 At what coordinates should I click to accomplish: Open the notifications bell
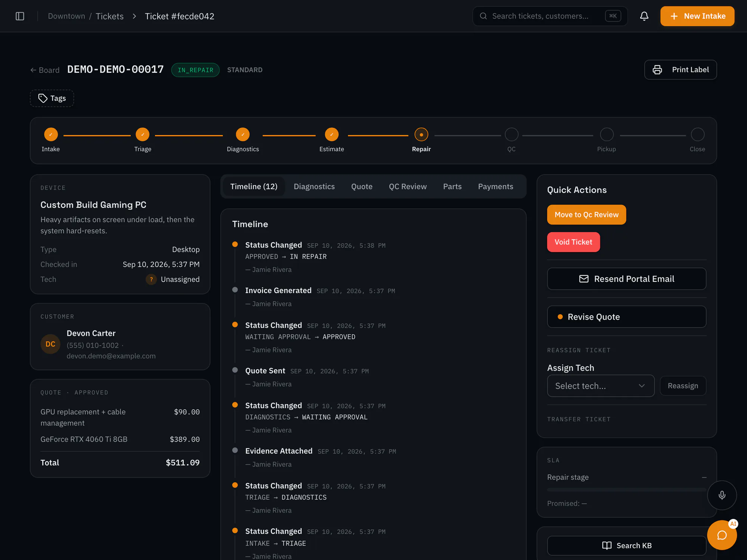pyautogui.click(x=644, y=16)
